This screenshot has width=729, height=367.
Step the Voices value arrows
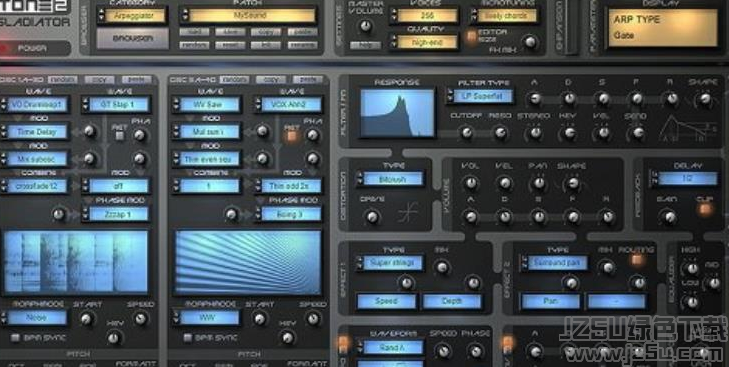[394, 16]
